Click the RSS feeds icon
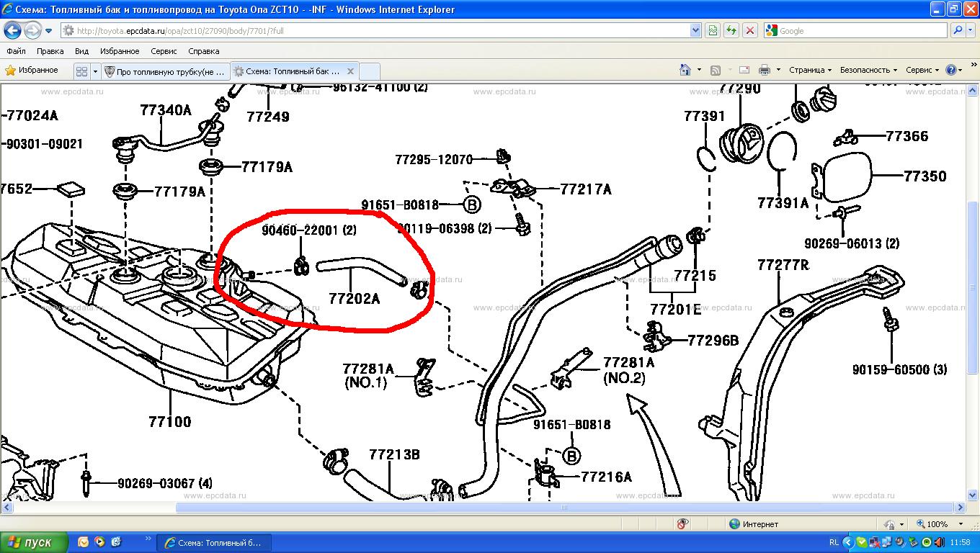The height and width of the screenshot is (553, 980). click(716, 70)
